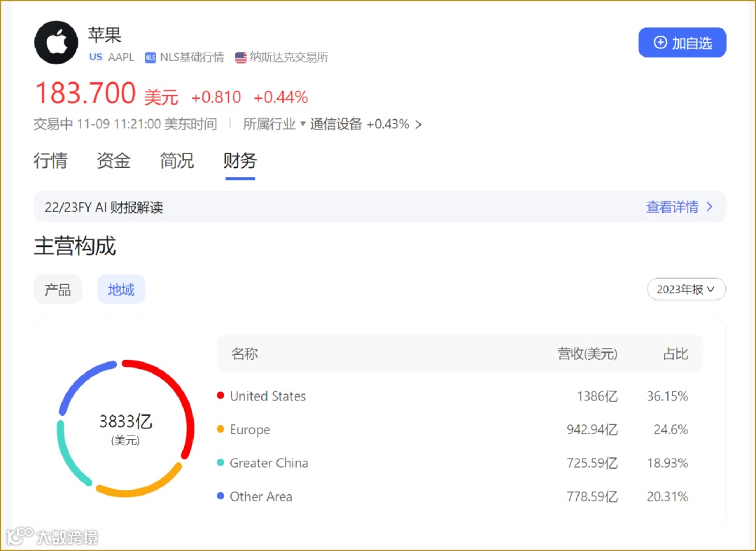Screen dimensions: 756x551
Task: Click the red United States legend dot
Action: [220, 396]
